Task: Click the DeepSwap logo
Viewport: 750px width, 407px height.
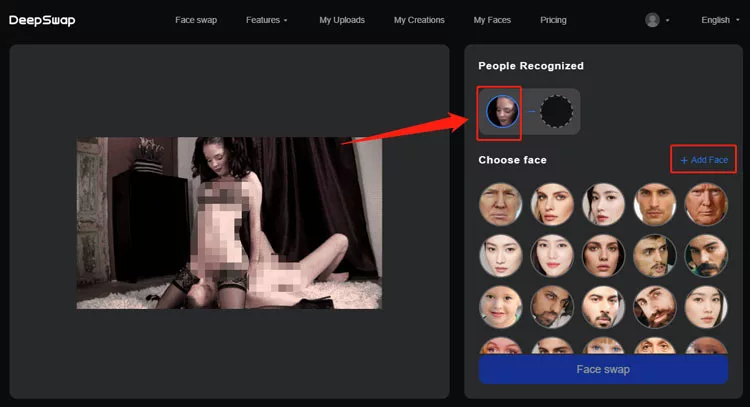Action: (42, 20)
